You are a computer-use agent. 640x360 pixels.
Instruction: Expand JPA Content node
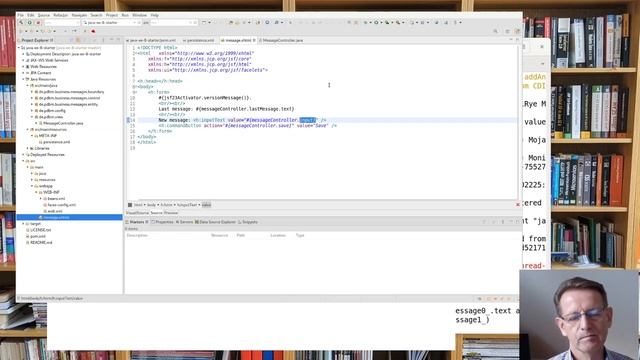click(23, 73)
